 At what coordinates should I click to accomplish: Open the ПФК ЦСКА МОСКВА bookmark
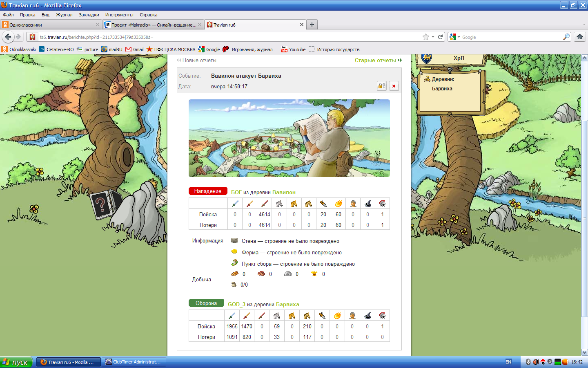point(171,49)
